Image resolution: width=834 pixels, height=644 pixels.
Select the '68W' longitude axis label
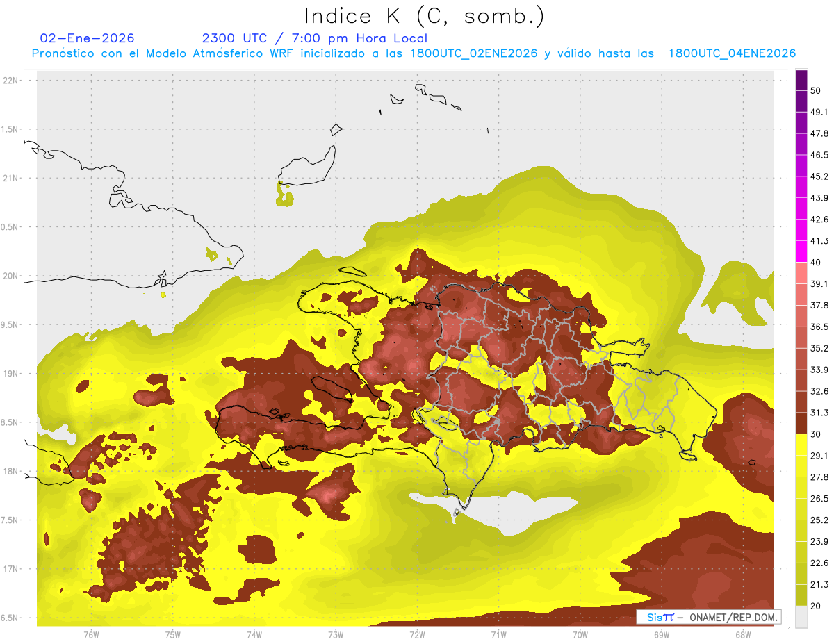(x=743, y=635)
